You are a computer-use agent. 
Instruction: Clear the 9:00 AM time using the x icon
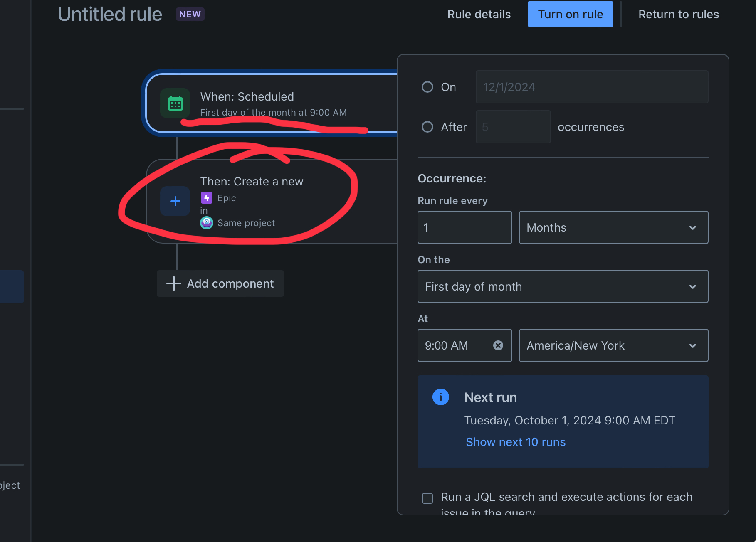tap(498, 345)
